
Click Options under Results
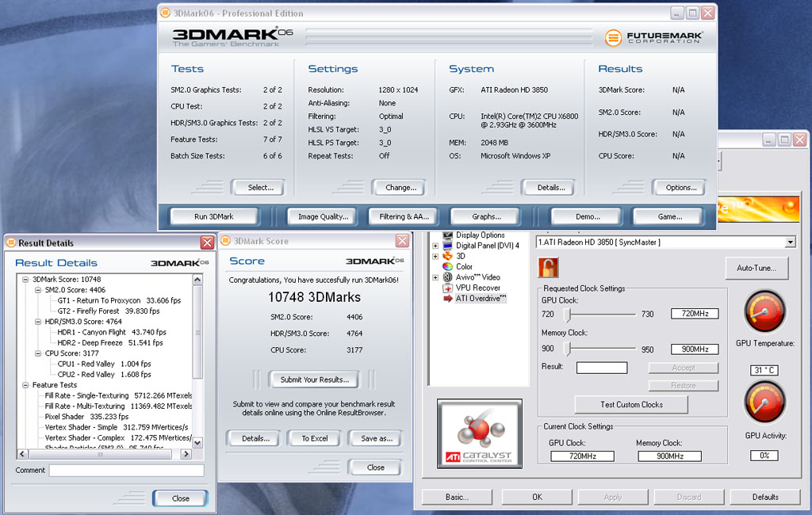tap(680, 187)
